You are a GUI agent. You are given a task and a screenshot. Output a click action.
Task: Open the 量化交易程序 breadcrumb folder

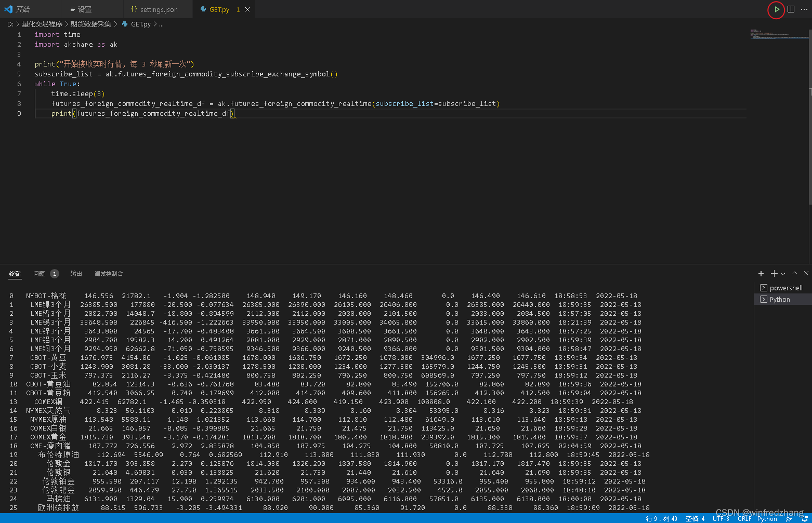click(x=42, y=24)
